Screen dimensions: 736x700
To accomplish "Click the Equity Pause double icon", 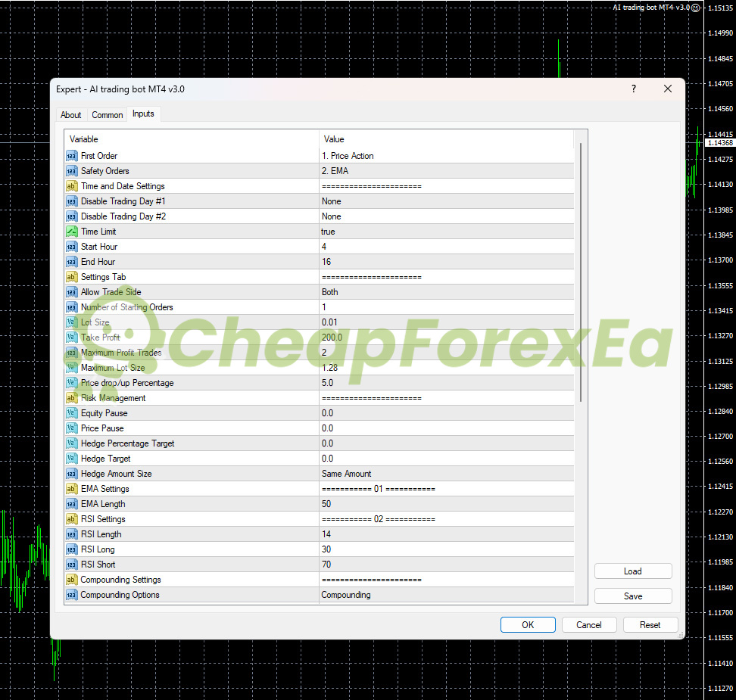I will (71, 413).
